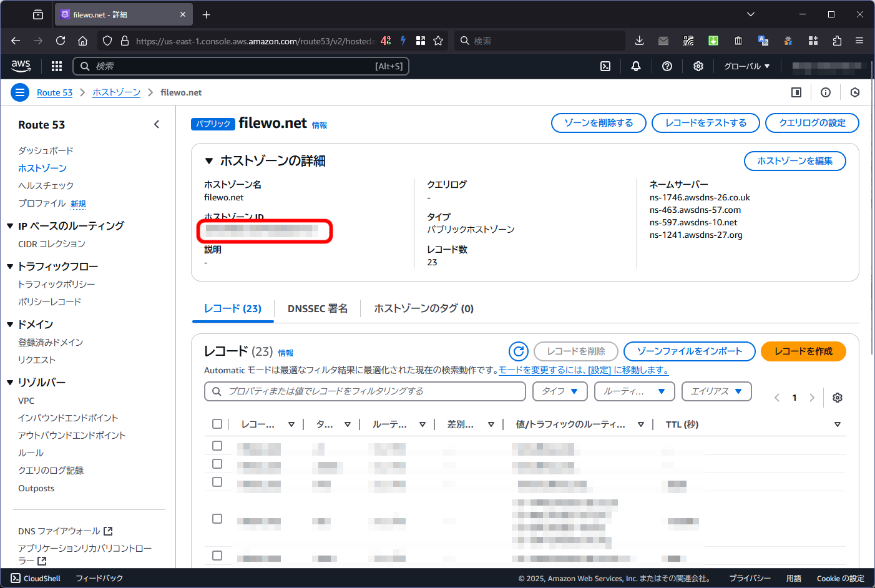
Task: Open a new browser tab
Action: pos(207,14)
